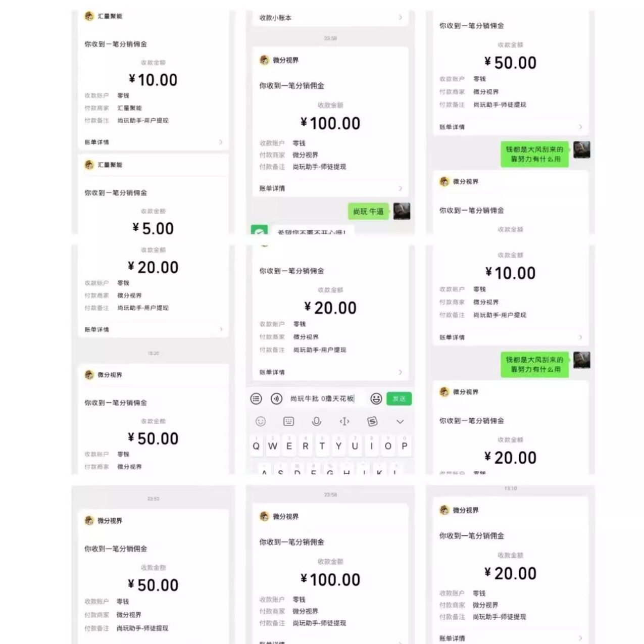
Task: Open 账单详情 arrow under the 汇量聚能 ¥10.00 card
Action: [221, 142]
